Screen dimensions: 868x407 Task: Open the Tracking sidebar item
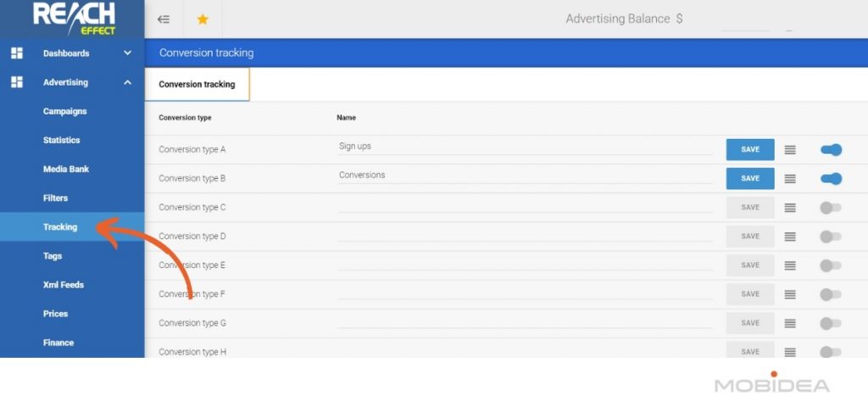pyautogui.click(x=60, y=226)
